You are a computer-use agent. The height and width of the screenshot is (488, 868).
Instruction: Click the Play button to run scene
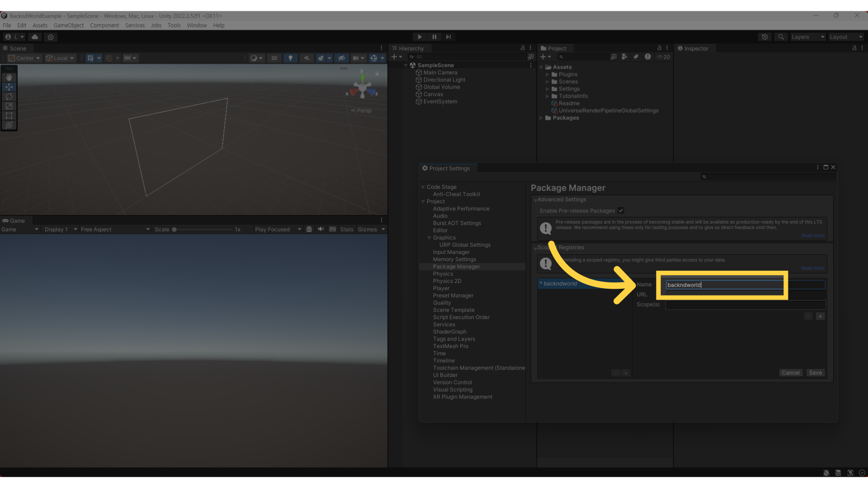pyautogui.click(x=420, y=37)
